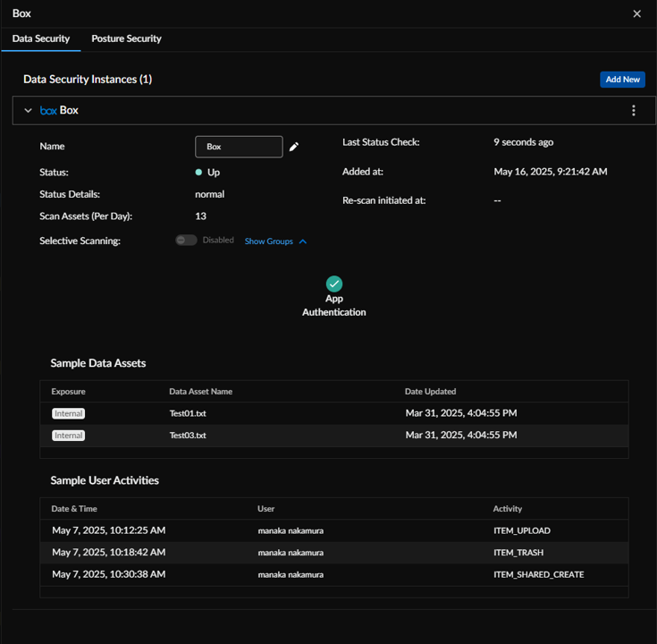Select the Data Security tab
Screen dimensions: 657x644
41,38
